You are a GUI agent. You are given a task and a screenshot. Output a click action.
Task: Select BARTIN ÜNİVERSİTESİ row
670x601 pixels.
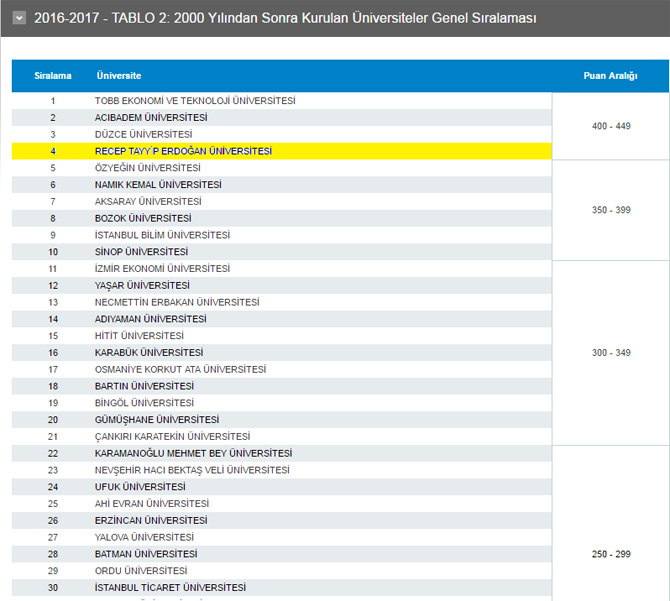(282, 386)
